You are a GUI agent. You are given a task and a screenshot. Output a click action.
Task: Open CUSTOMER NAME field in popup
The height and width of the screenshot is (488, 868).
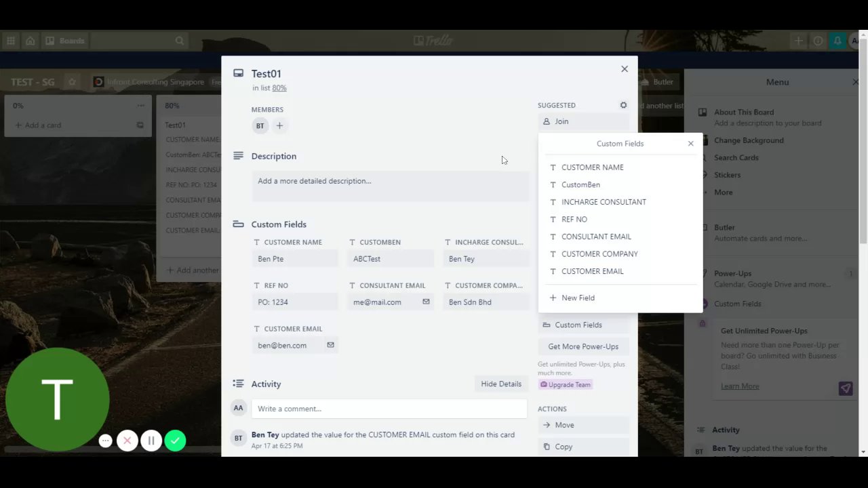620,167
